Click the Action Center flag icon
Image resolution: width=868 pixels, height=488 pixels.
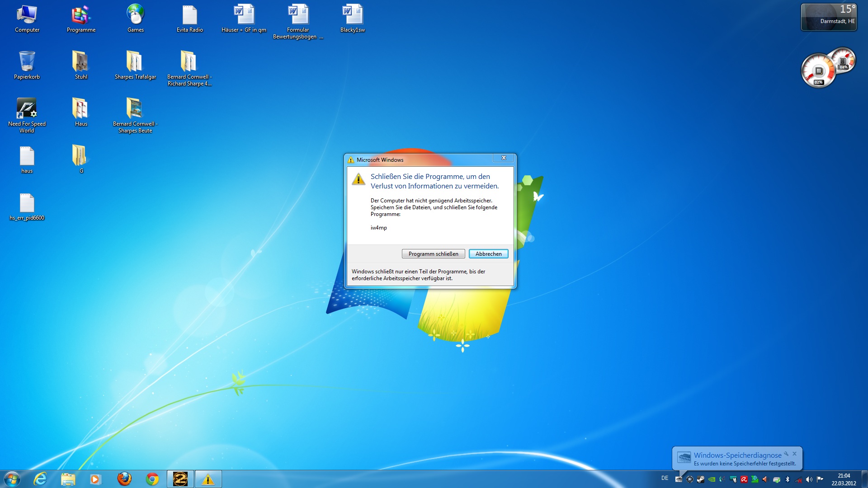(820, 479)
